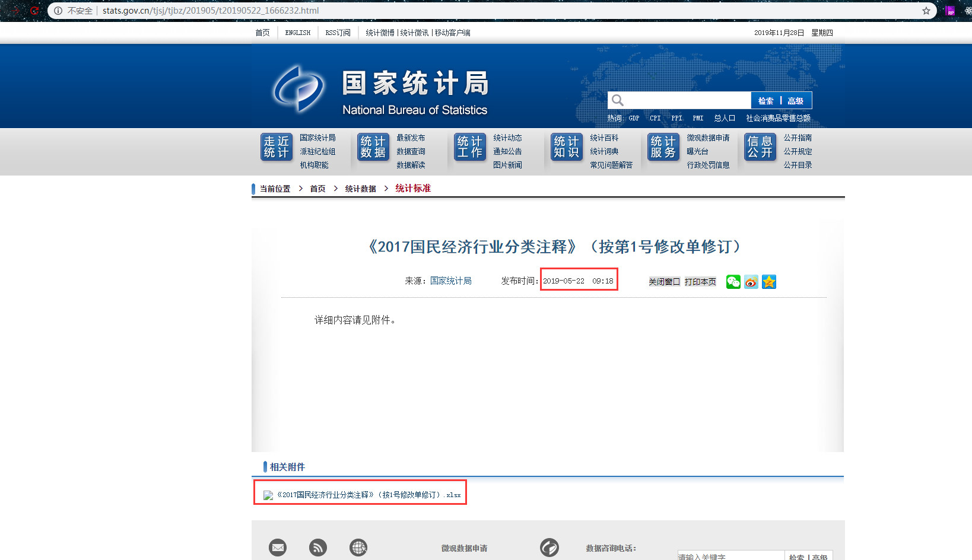Click the header search input field

(x=679, y=100)
